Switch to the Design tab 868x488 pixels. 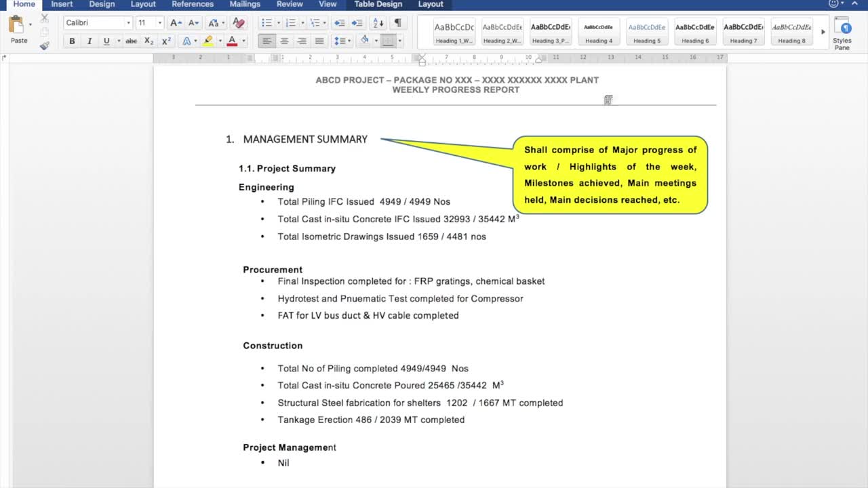point(102,4)
